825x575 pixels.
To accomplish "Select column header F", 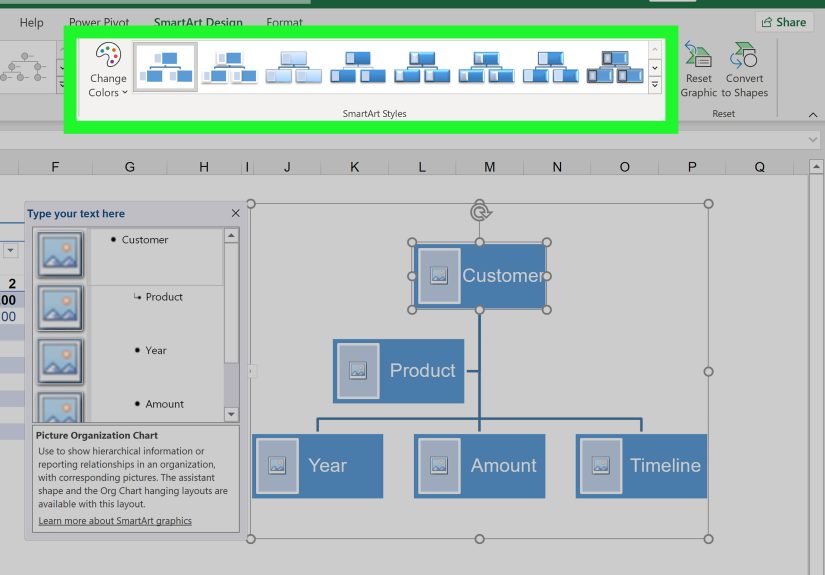I will pyautogui.click(x=55, y=167).
